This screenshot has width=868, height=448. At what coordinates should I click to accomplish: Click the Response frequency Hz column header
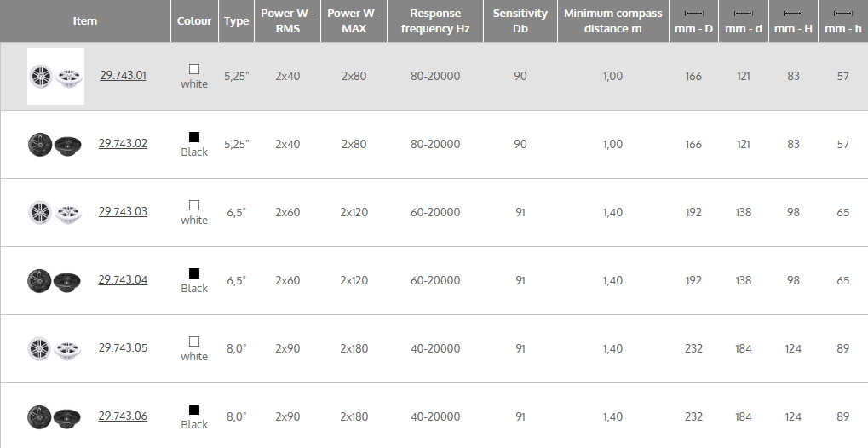click(x=434, y=21)
